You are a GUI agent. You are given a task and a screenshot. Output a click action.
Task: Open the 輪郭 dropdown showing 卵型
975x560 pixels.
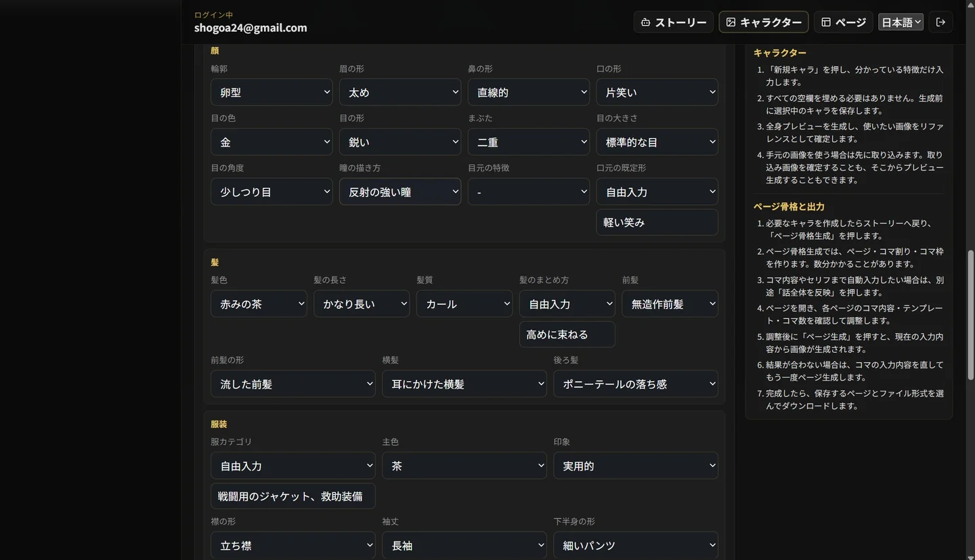click(x=272, y=92)
